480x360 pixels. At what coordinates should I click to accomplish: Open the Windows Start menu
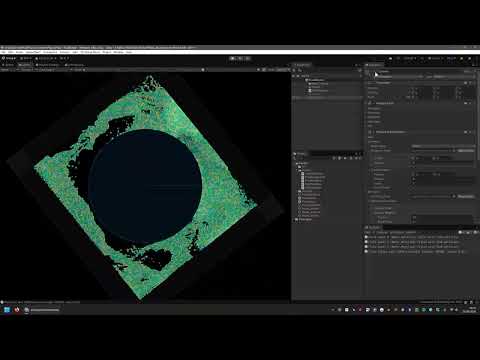[7, 310]
